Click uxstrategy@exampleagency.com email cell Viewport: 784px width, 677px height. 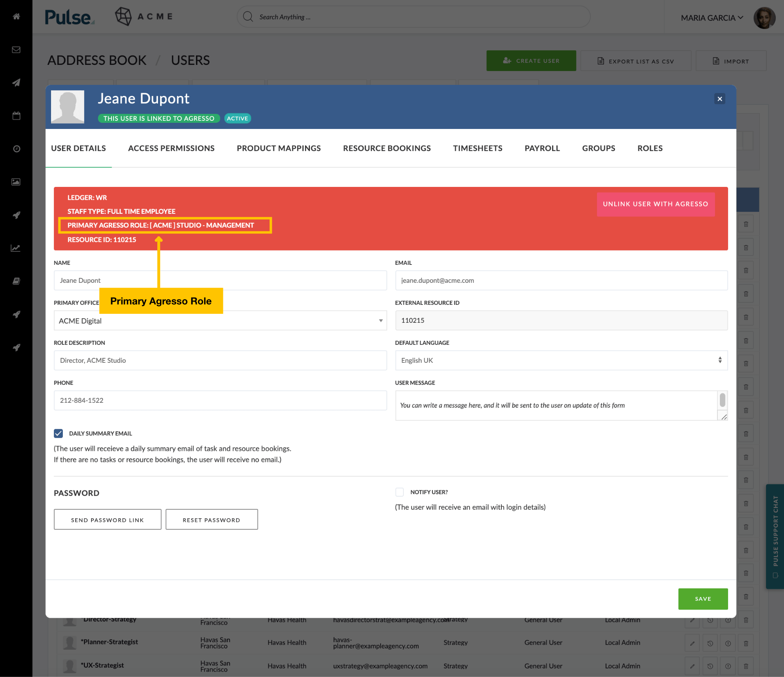(x=380, y=666)
